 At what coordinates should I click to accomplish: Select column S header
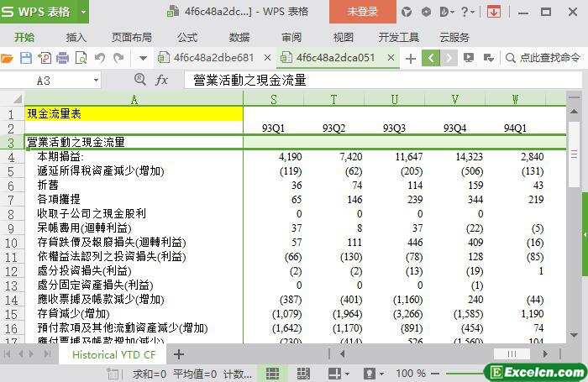tap(274, 99)
